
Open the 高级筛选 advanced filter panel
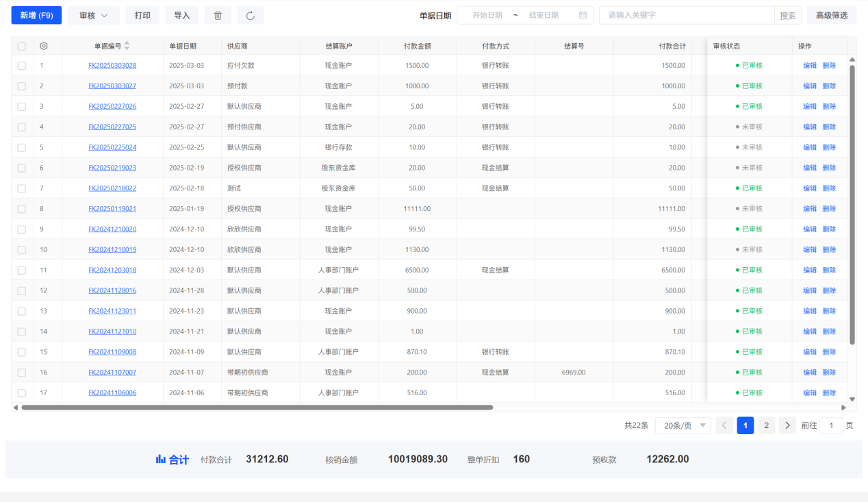(831, 16)
